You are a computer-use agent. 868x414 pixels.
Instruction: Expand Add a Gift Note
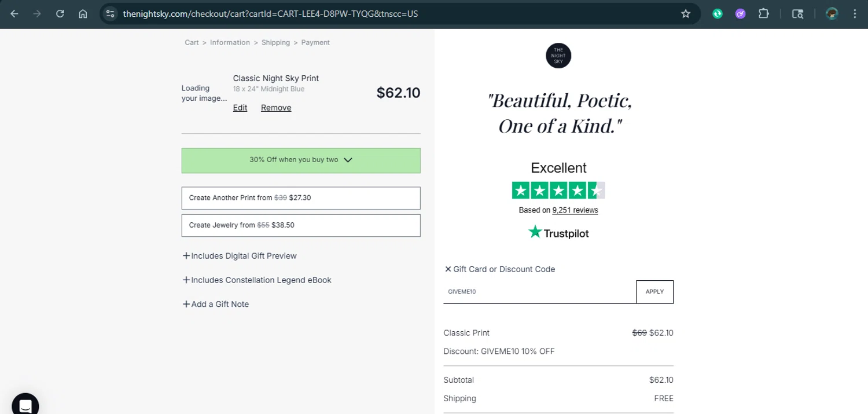(216, 305)
